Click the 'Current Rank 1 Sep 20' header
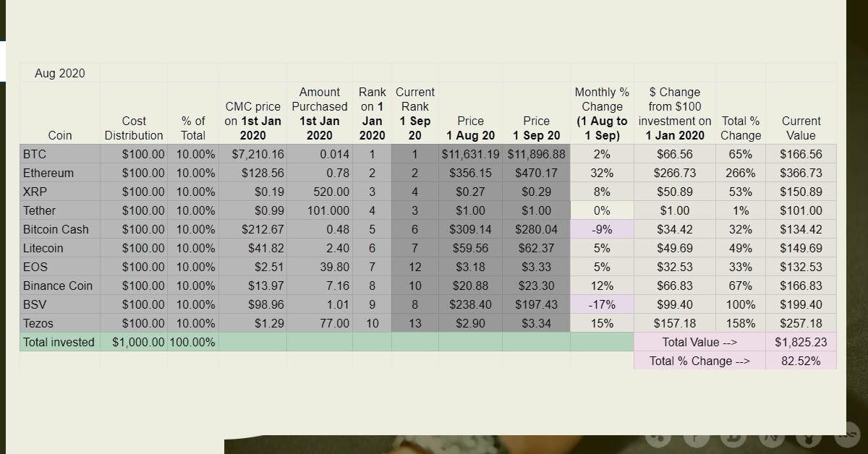The height and width of the screenshot is (454, 868). [x=414, y=113]
